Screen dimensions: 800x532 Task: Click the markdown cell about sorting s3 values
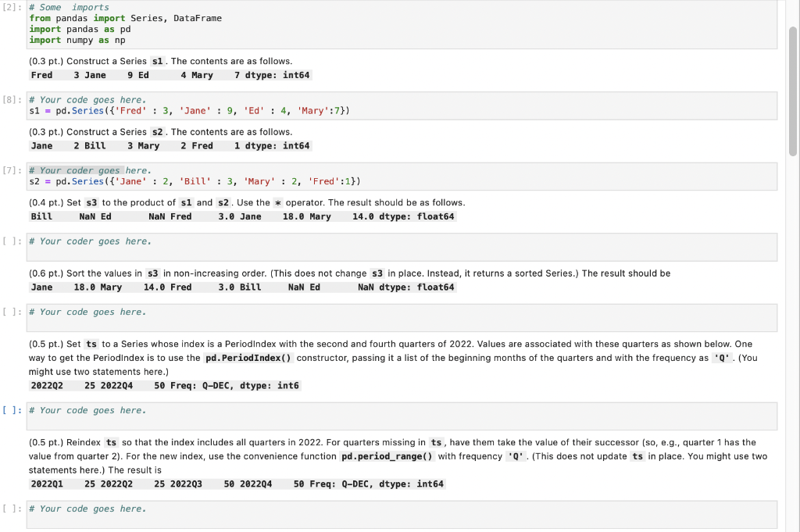point(352,273)
